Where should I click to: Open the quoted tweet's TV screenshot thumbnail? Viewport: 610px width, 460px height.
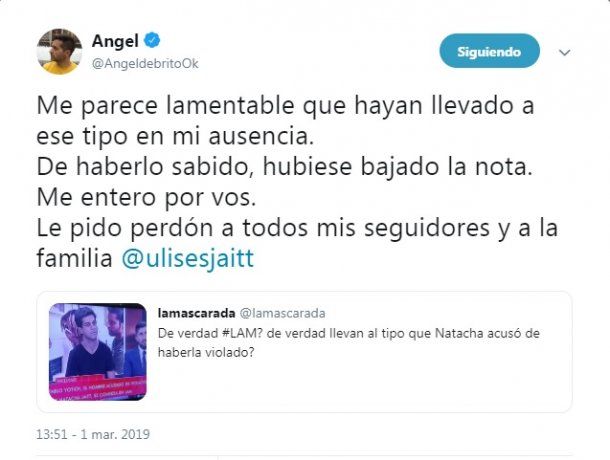tap(98, 352)
